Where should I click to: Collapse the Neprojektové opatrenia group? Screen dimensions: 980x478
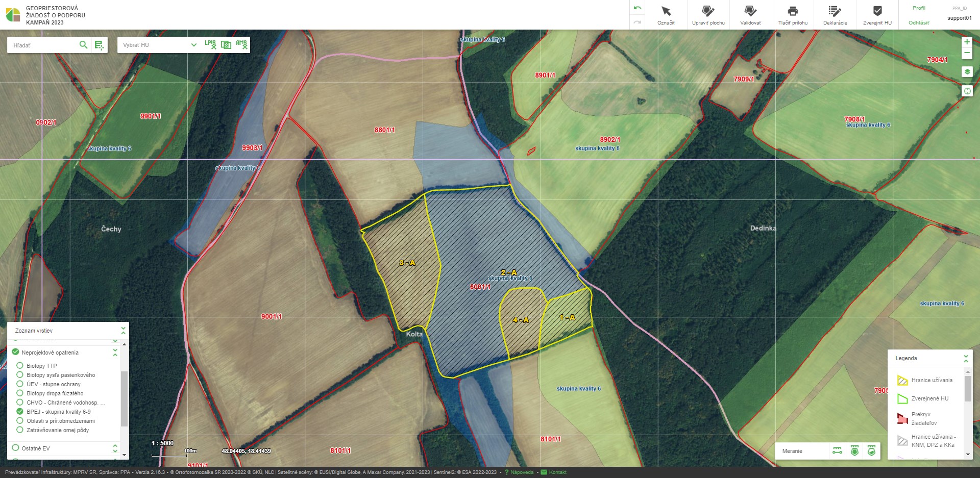click(x=115, y=353)
